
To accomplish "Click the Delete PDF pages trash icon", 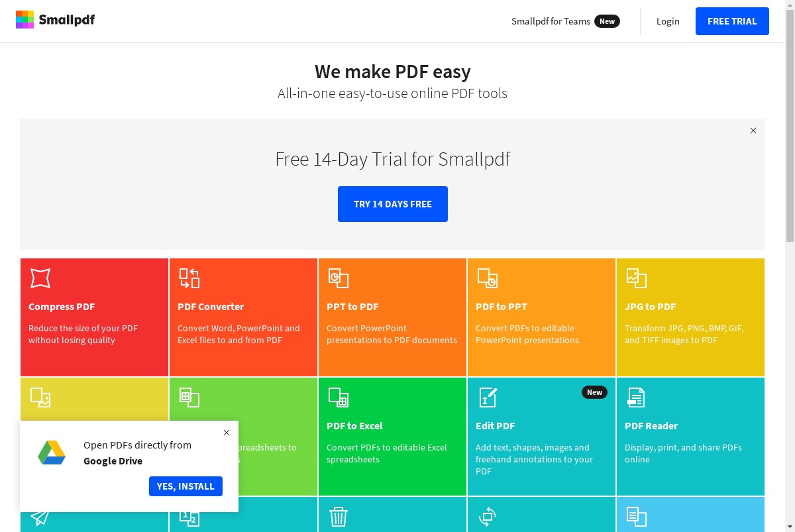I will pos(339,517).
